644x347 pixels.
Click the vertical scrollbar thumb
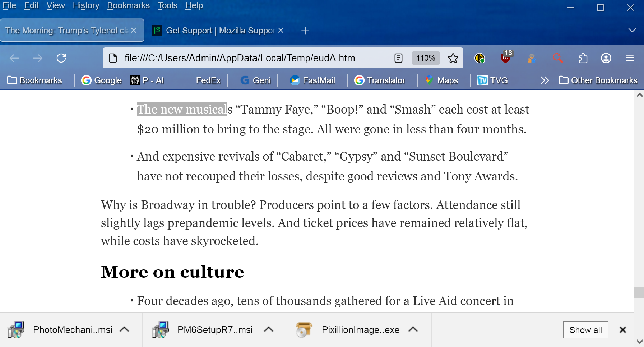pos(639,292)
